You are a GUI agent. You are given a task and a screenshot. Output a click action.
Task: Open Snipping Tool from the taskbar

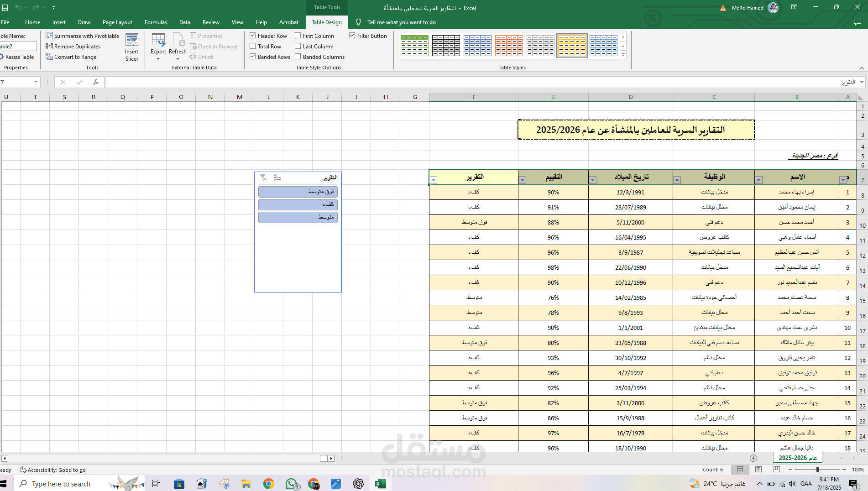pyautogui.click(x=224, y=484)
